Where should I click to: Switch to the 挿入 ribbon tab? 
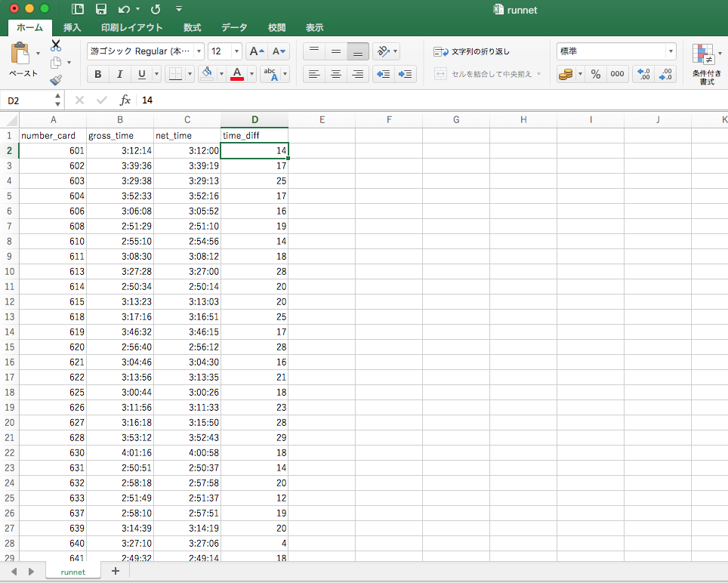[72, 27]
